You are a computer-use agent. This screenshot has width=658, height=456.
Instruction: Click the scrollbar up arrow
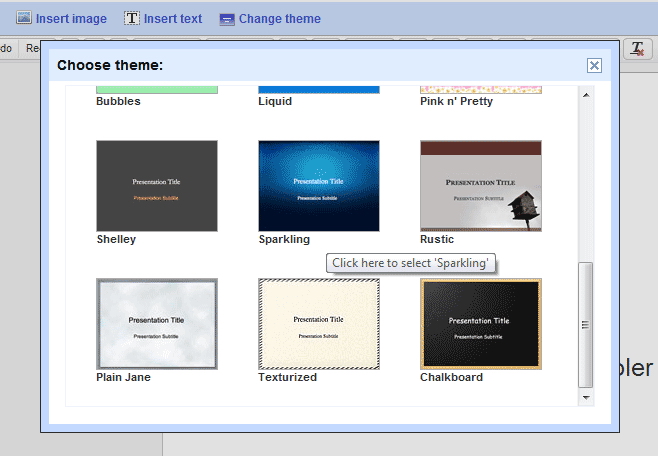pyautogui.click(x=586, y=95)
